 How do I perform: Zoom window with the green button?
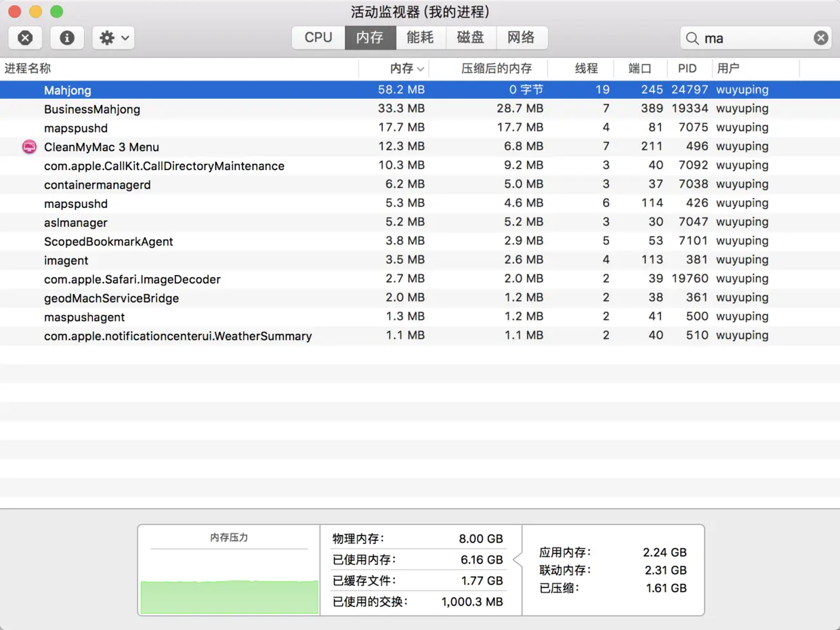[57, 12]
